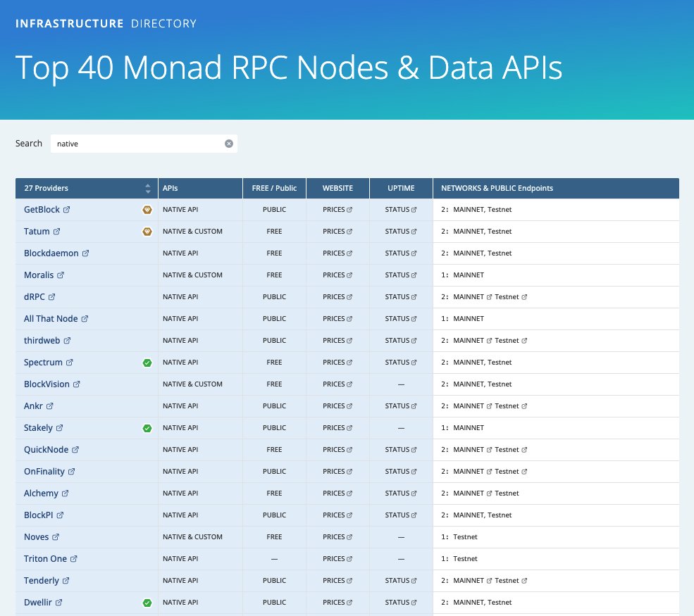Click the INFRASTRUCTURE DIRECTORY breadcrumb
Image resolution: width=694 pixels, height=616 pixels.
[x=106, y=23]
